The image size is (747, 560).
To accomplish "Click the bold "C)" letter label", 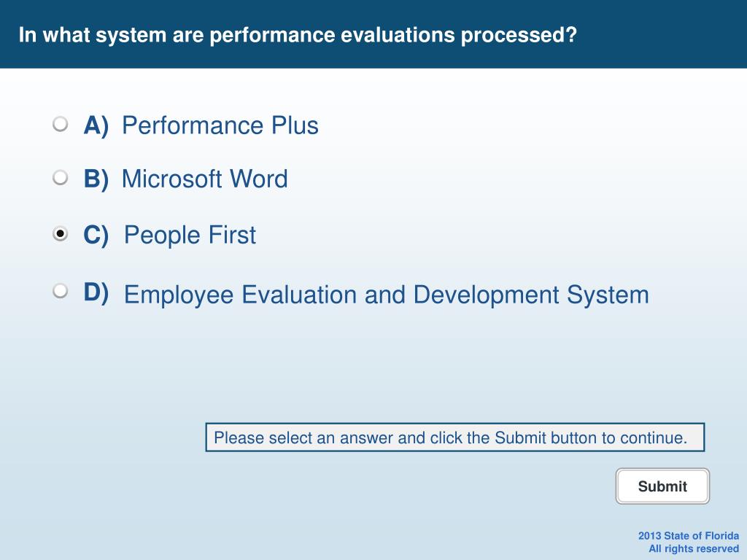I will (x=96, y=236).
